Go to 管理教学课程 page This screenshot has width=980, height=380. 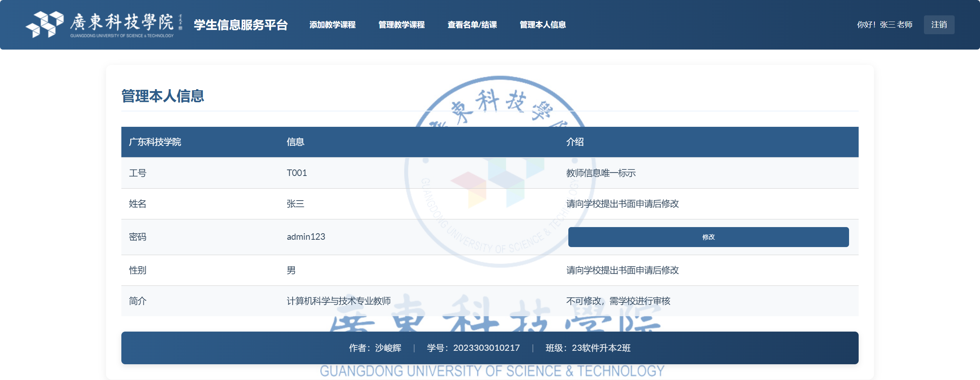tap(401, 25)
